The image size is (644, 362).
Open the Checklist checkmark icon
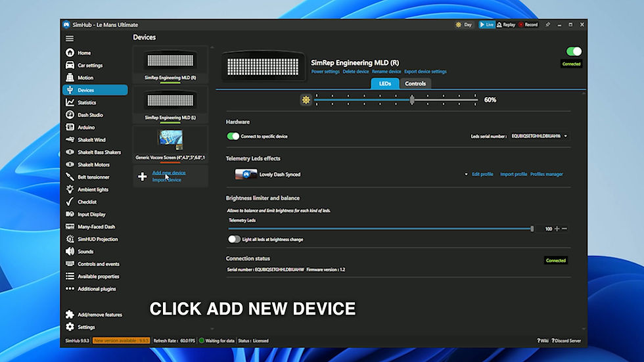pyautogui.click(x=70, y=202)
